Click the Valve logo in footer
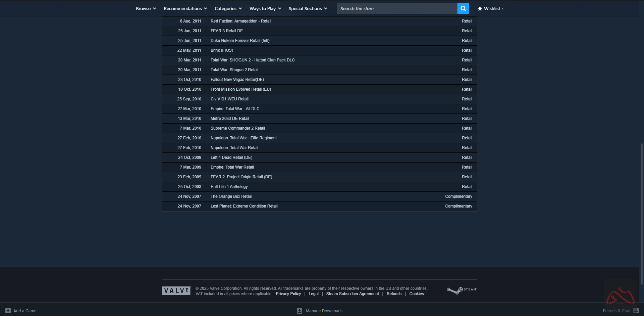Screen dimensions: 644x316 [176, 290]
